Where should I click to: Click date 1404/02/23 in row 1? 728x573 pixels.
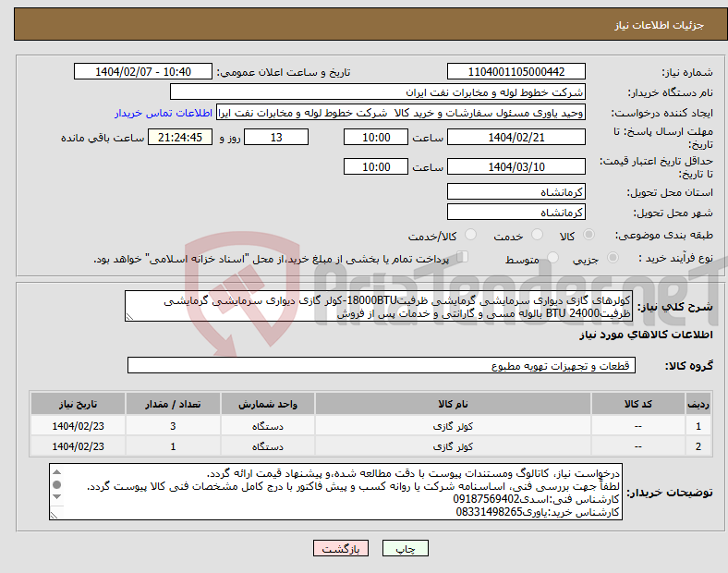tap(78, 426)
